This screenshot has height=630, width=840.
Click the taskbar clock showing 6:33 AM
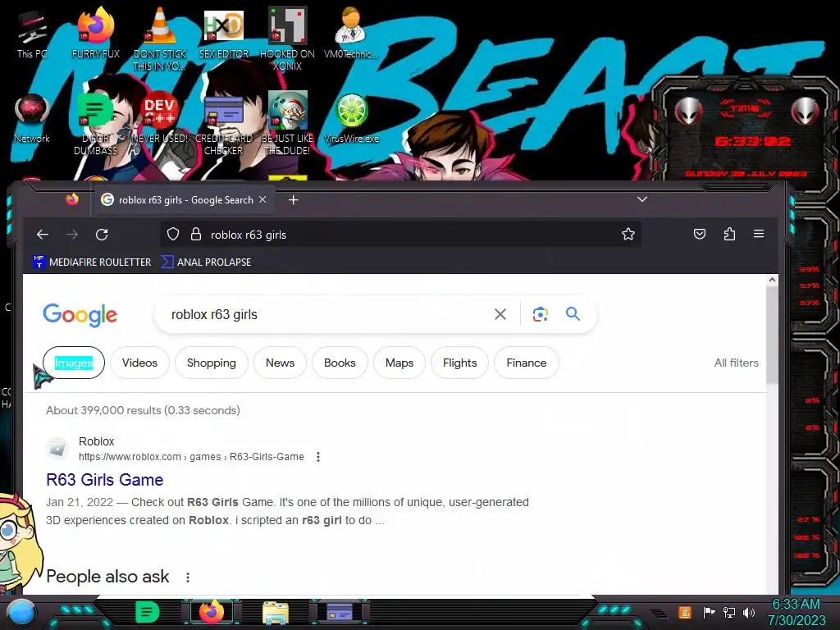click(x=796, y=612)
